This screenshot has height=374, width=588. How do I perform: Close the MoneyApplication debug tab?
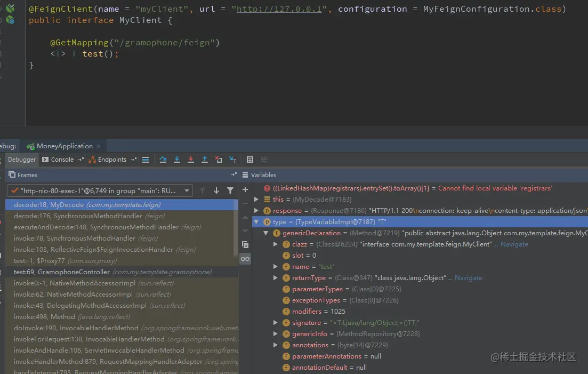[x=99, y=146]
